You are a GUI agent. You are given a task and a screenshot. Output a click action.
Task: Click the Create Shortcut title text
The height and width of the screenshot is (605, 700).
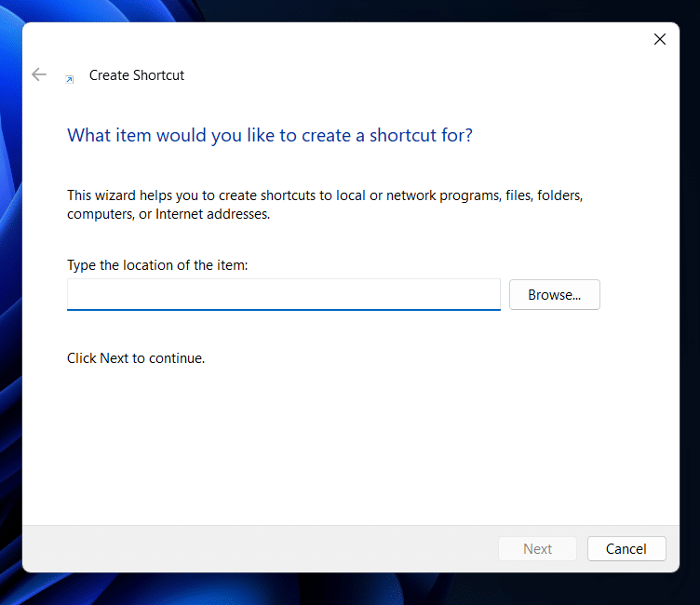tap(137, 75)
